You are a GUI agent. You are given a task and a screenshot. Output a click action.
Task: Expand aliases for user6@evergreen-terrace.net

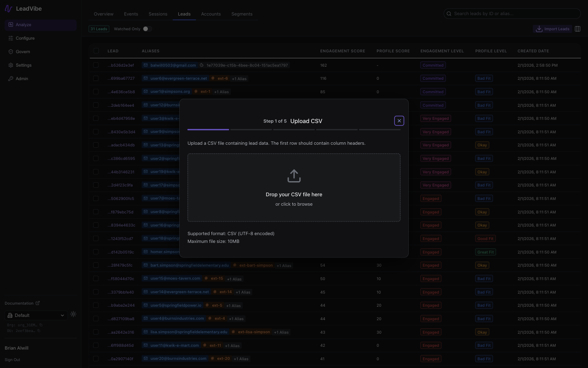click(x=239, y=79)
